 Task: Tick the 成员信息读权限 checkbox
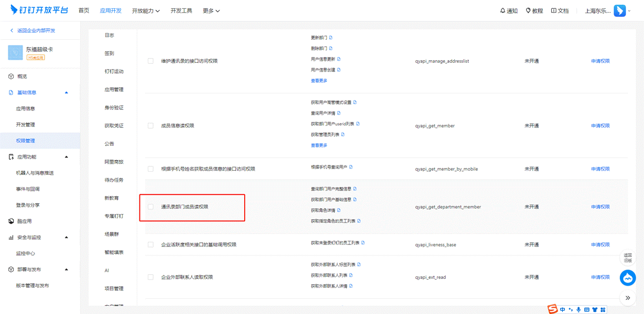(x=151, y=126)
